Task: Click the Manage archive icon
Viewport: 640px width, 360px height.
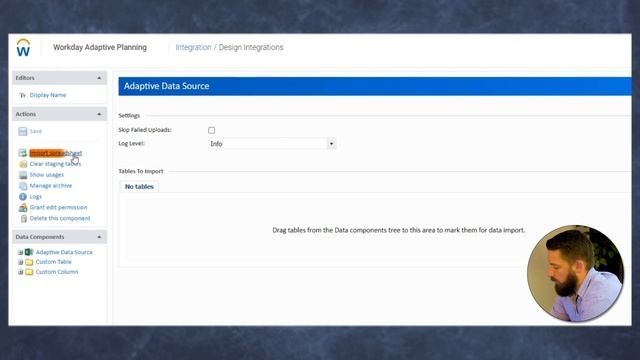Action: click(23, 186)
